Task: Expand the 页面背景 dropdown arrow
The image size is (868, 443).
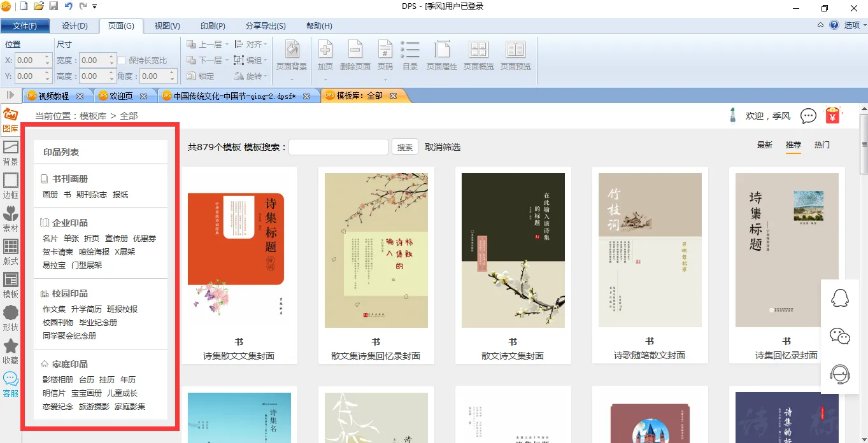Action: pos(292,80)
